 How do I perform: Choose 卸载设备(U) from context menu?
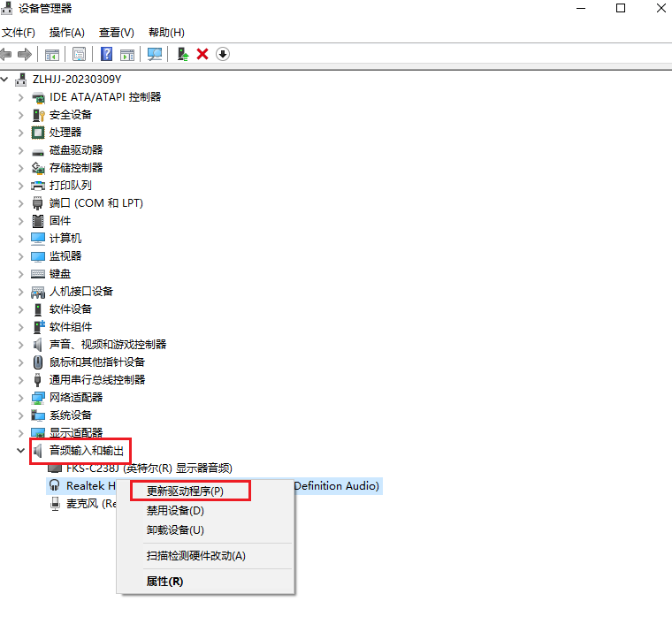click(175, 530)
